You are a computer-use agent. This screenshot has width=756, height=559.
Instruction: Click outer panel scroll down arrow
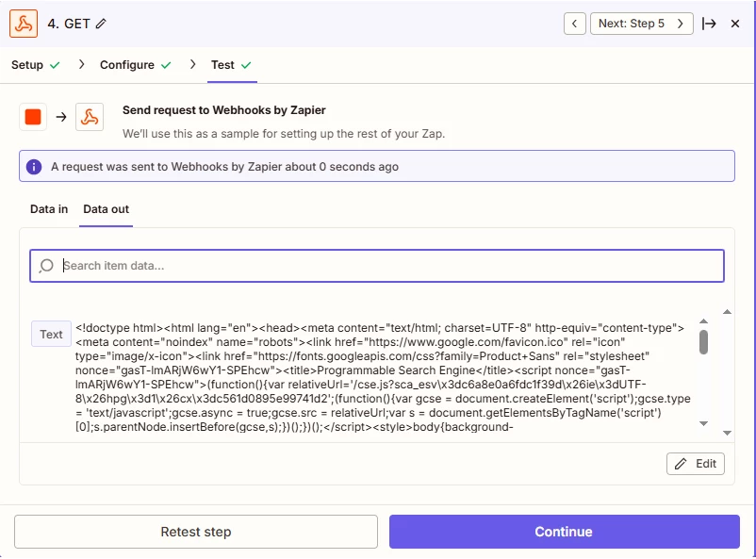(727, 433)
